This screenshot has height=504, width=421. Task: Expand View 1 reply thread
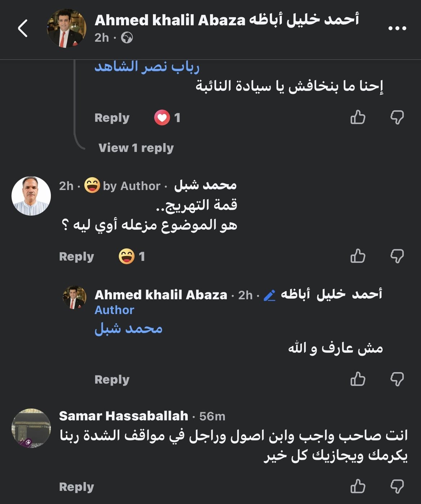(x=136, y=148)
